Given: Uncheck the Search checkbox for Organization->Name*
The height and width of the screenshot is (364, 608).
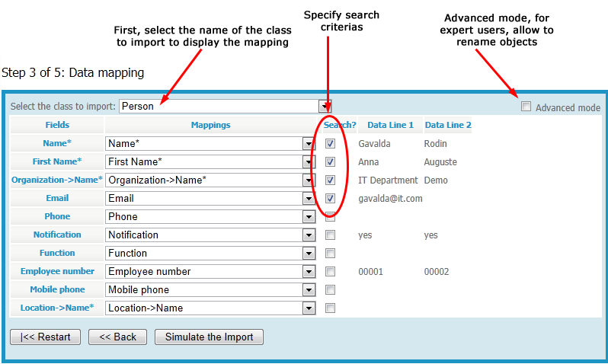Looking at the screenshot, I should click(x=330, y=180).
